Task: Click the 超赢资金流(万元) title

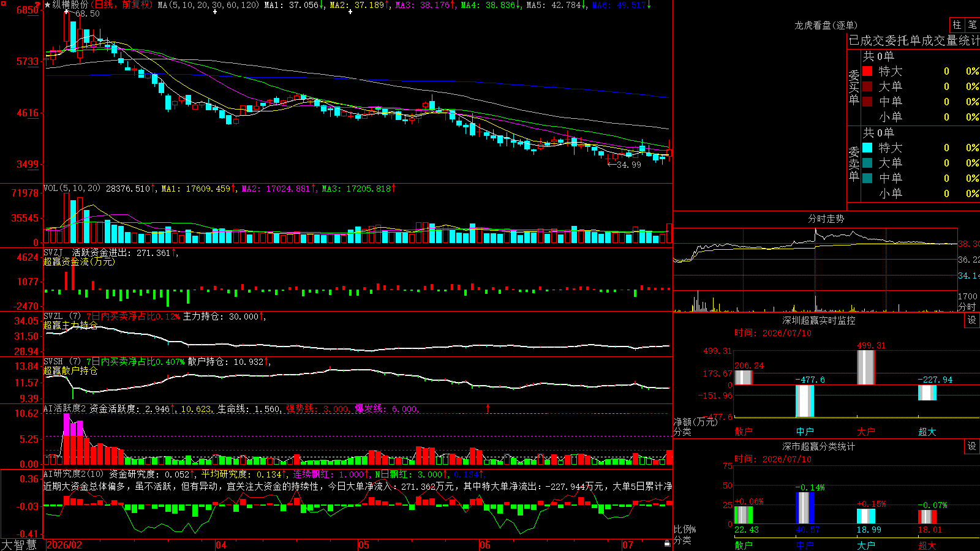Action: pyautogui.click(x=79, y=261)
